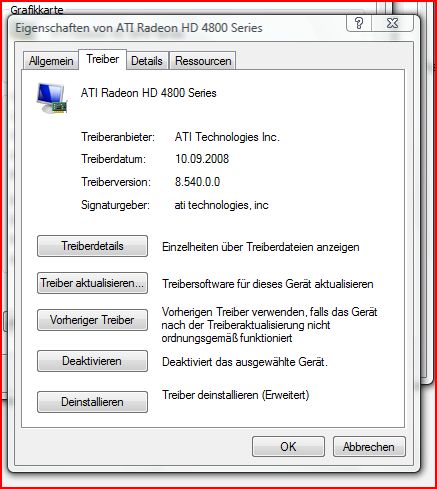Open the Details tab

coord(147,61)
